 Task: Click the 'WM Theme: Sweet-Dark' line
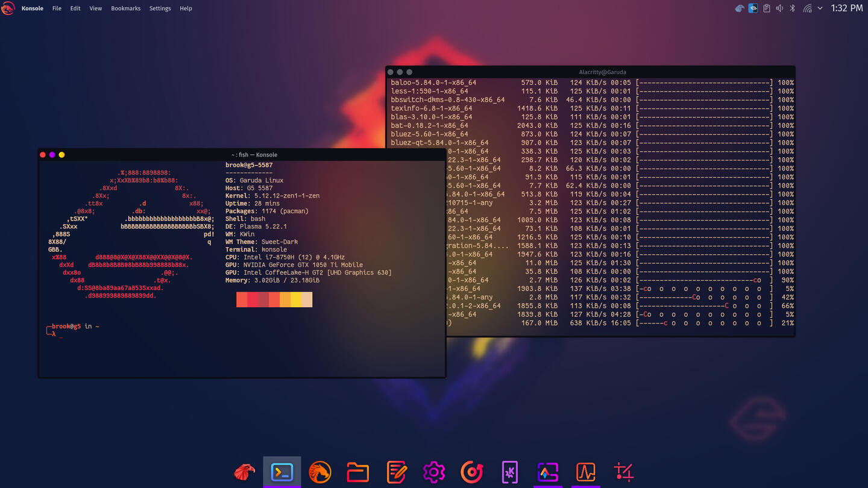[x=262, y=242]
